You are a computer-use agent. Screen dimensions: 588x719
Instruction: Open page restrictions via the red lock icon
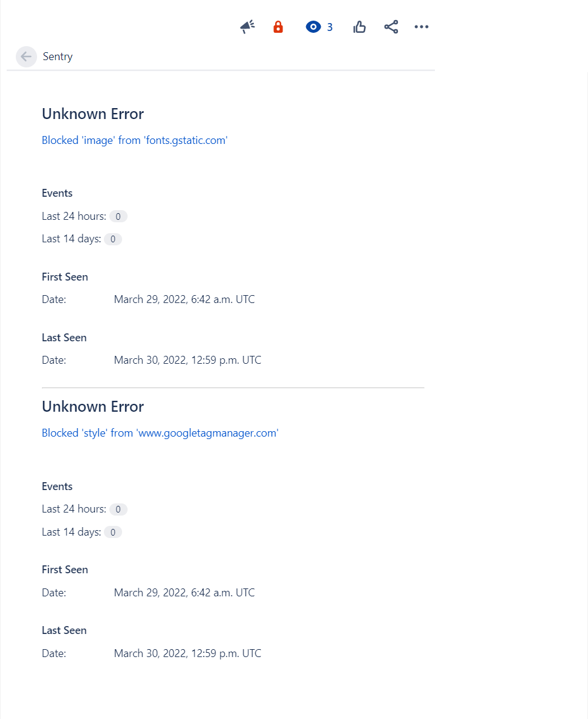coord(278,27)
